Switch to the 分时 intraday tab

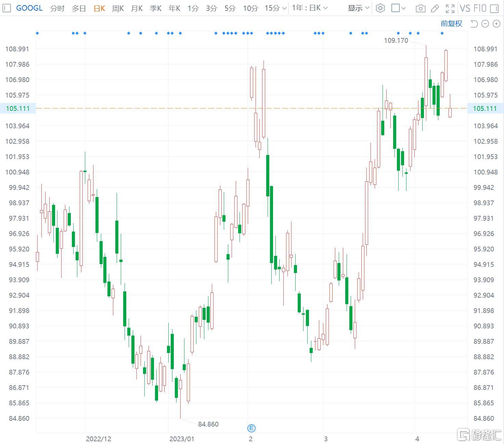tap(57, 8)
